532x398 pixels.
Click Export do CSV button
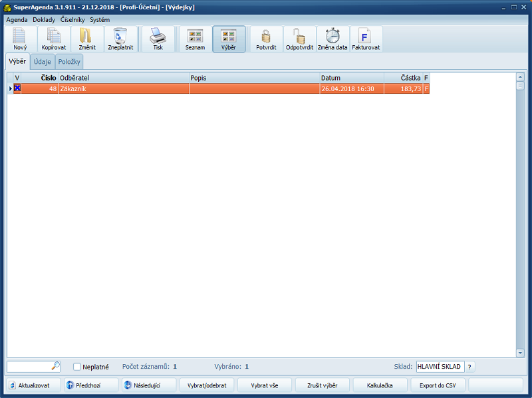(438, 385)
